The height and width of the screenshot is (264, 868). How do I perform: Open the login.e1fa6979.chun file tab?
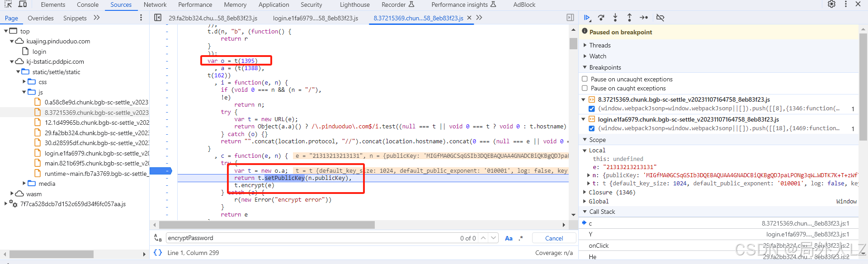tap(316, 18)
